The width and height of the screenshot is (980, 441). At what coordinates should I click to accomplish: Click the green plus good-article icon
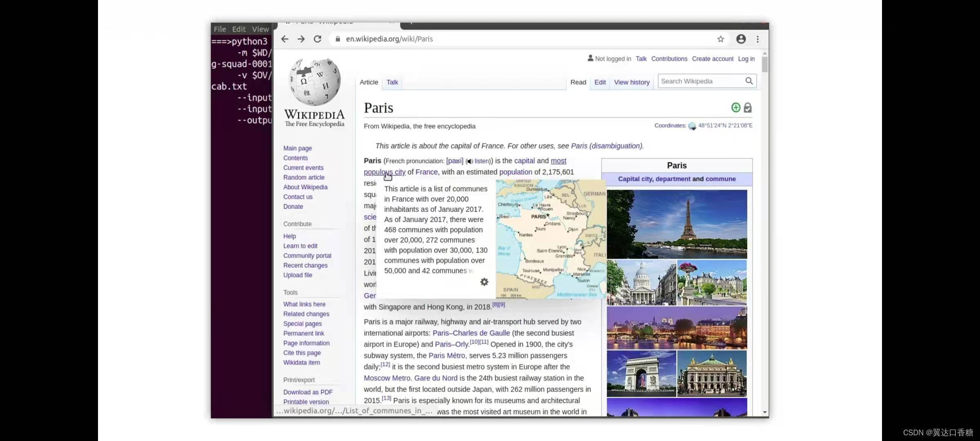tap(736, 107)
